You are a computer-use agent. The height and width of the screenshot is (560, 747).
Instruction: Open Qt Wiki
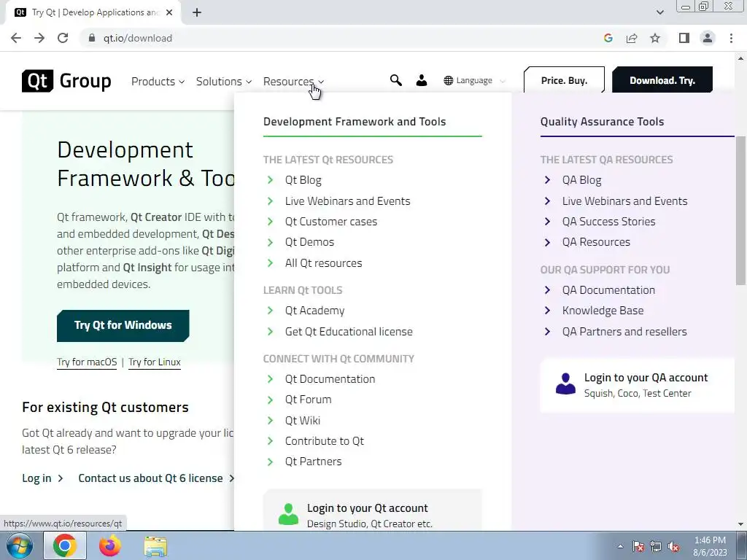[303, 421]
